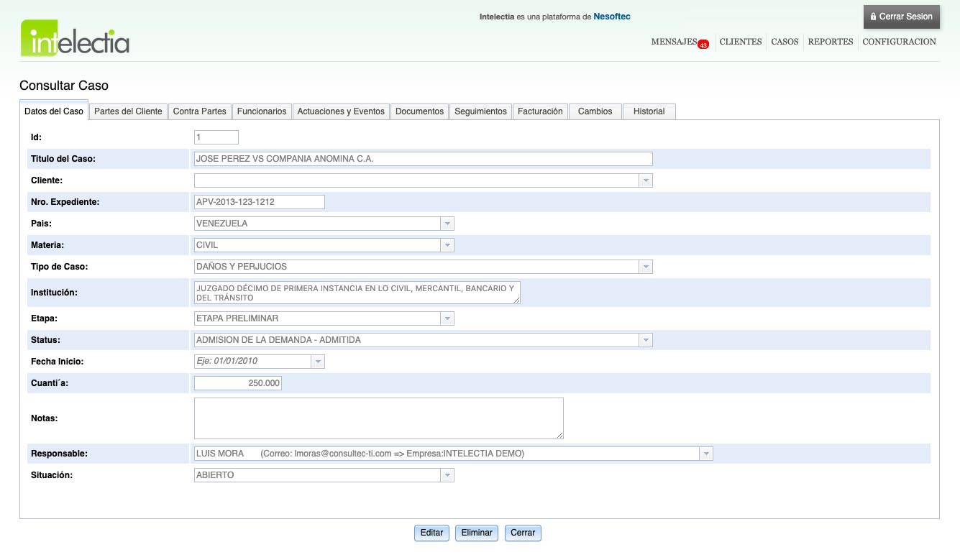Image resolution: width=960 pixels, height=560 pixels.
Task: Click inside the Notas text area
Action: [x=378, y=418]
